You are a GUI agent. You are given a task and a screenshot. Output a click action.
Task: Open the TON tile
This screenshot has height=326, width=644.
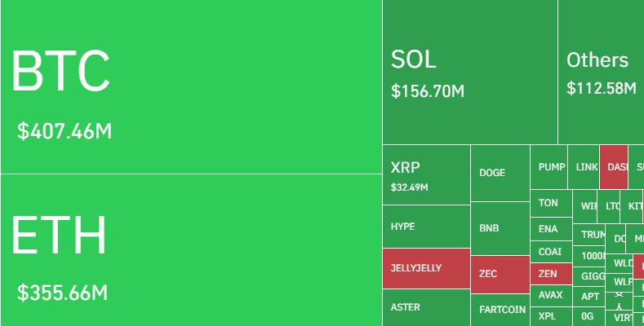(551, 204)
